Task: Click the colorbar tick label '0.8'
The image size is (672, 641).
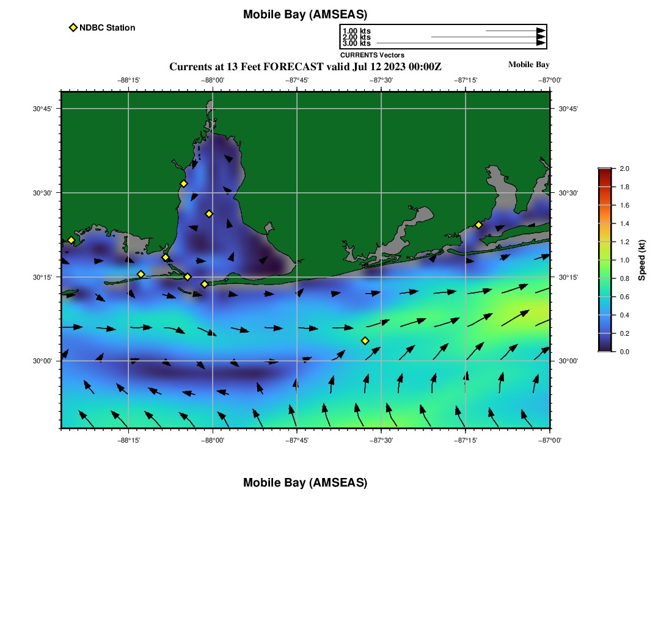Action: (624, 279)
